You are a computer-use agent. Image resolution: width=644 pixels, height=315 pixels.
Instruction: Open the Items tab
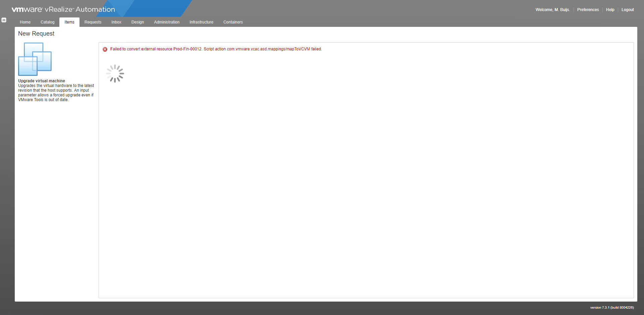(x=69, y=22)
